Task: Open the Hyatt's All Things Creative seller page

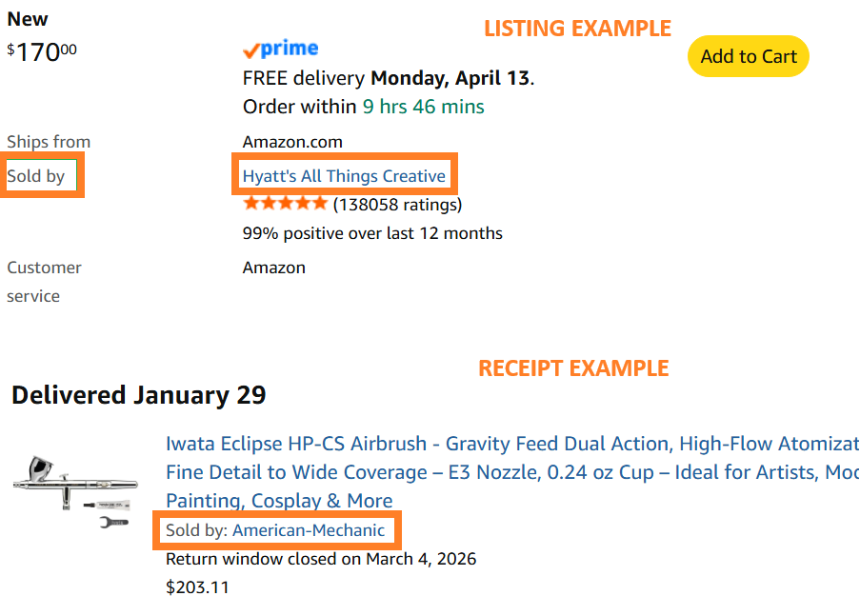Action: click(x=344, y=175)
